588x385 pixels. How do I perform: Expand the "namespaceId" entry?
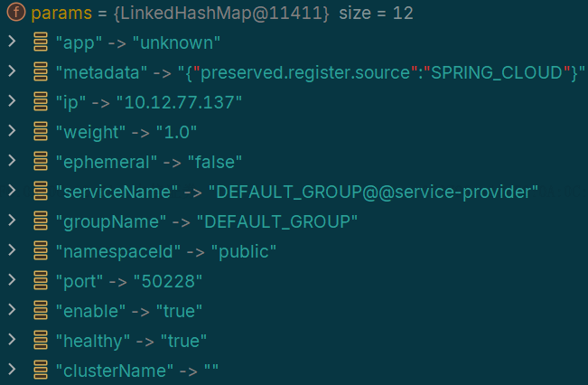[x=12, y=249]
